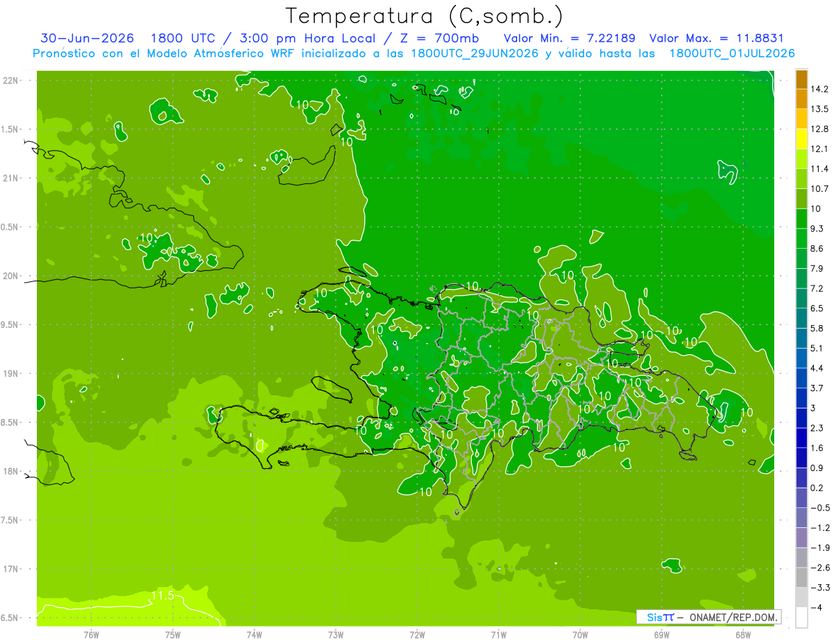
Task: Click the "3.7" color scale value
Action: tap(817, 388)
